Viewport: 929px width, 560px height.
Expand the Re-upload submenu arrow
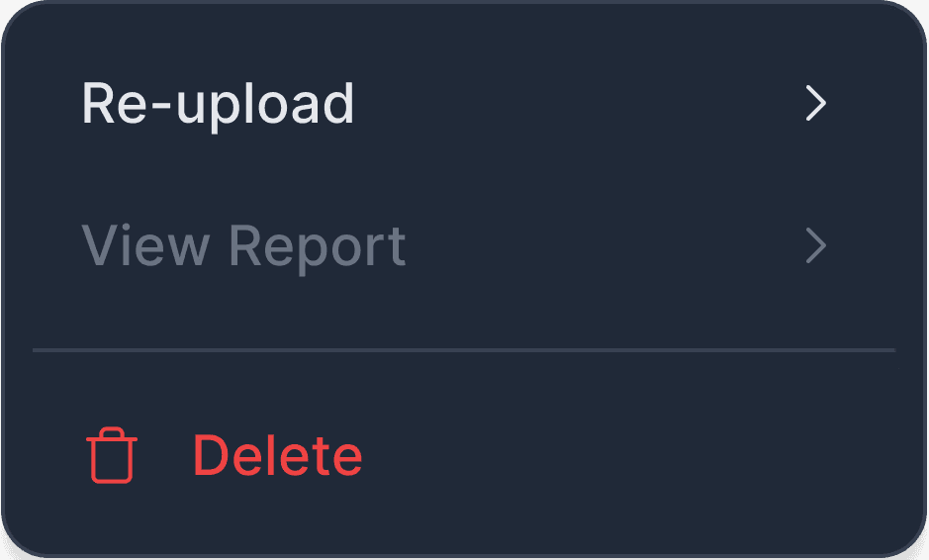click(816, 103)
